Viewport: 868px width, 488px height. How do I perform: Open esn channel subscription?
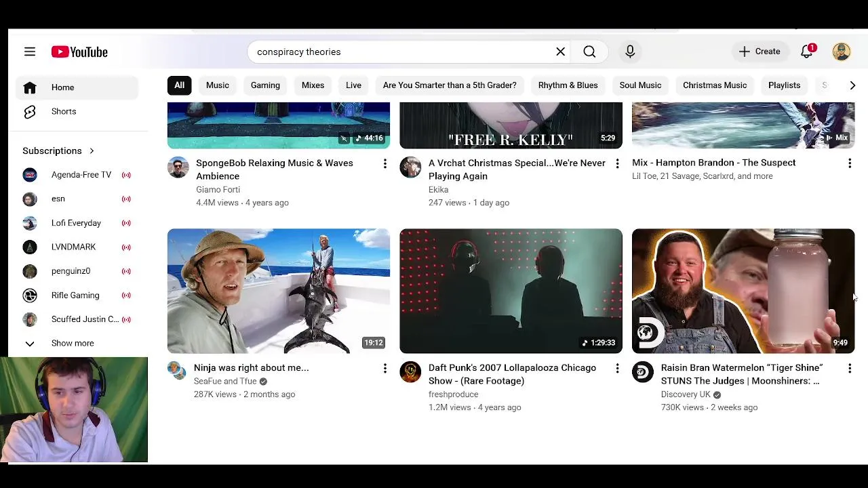tap(77, 199)
